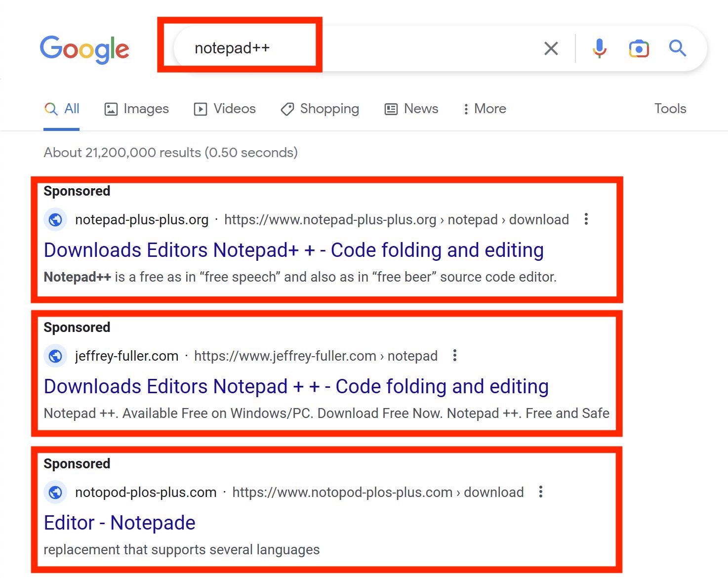Screen dimensions: 728x578
Task: Click the Sponsored label above notepad-plus-plus.org
Action: point(77,191)
